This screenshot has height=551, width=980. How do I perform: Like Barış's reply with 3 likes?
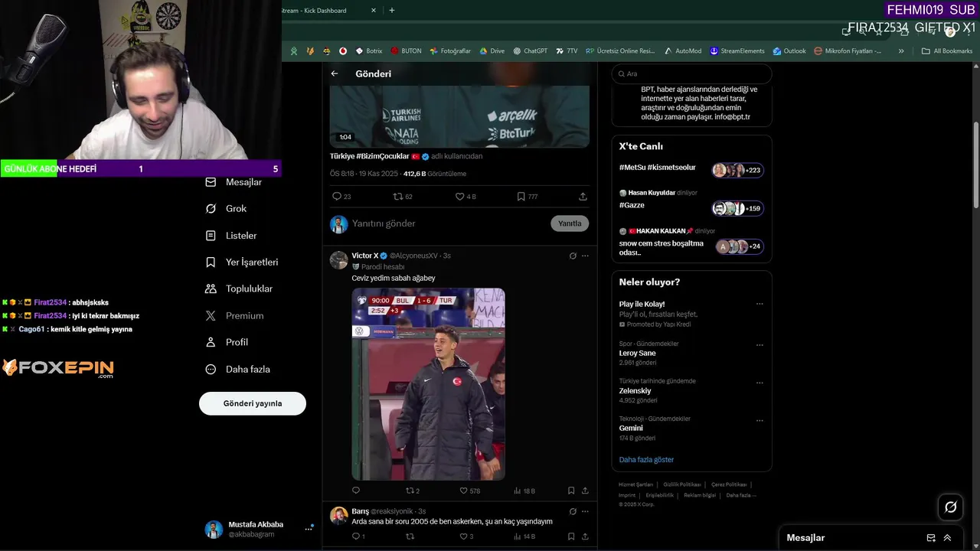[x=466, y=536]
